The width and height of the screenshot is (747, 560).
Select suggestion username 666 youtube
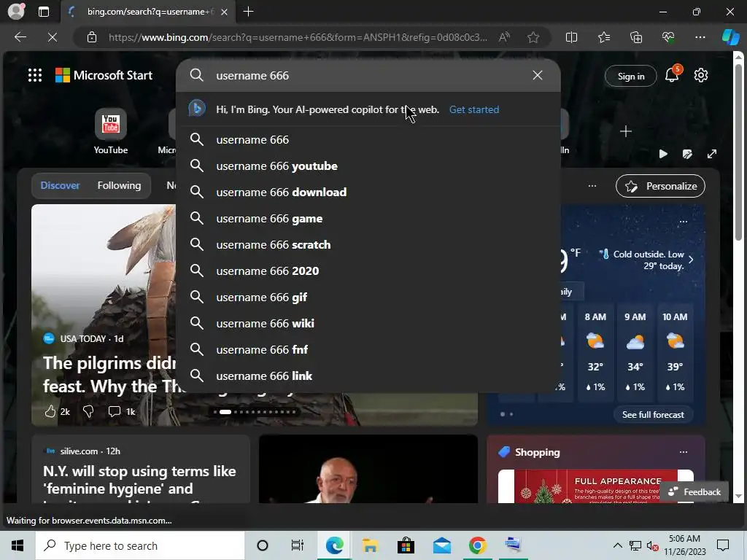pos(368,166)
